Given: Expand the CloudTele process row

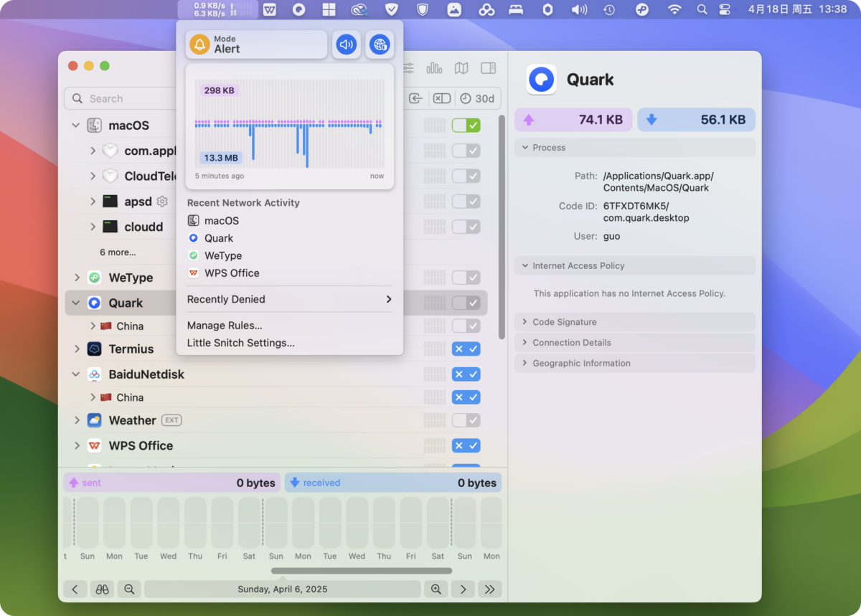Looking at the screenshot, I should [x=93, y=176].
